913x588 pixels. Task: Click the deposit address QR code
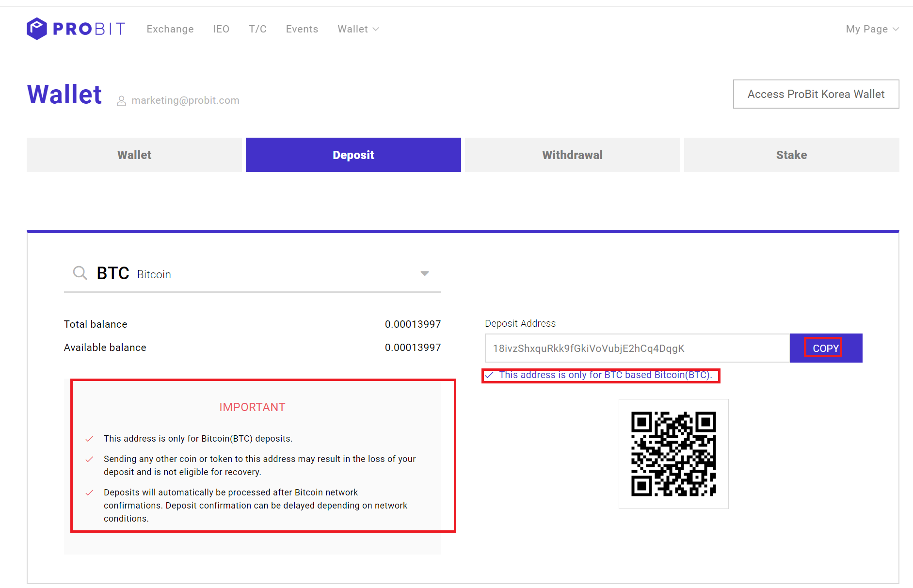click(673, 454)
